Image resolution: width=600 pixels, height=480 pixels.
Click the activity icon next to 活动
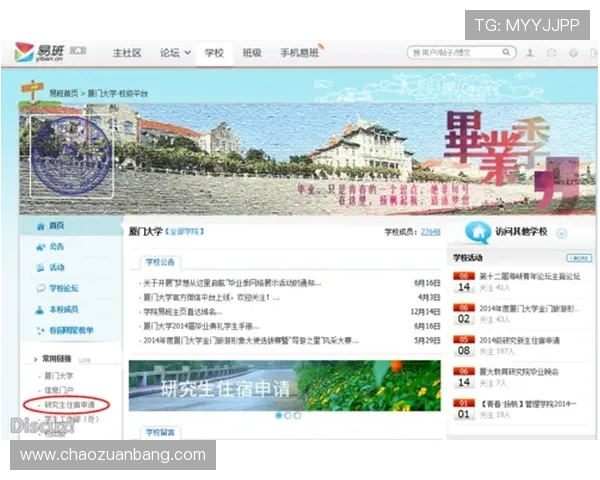point(40,268)
